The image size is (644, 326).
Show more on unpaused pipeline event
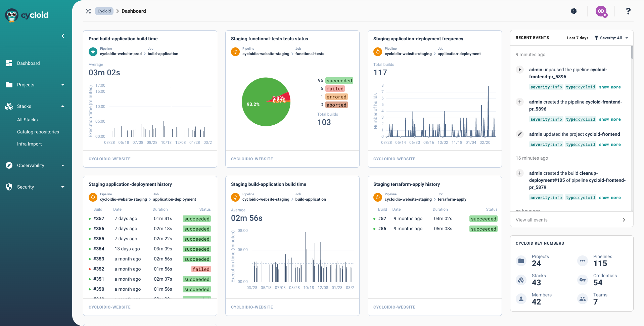(x=610, y=87)
